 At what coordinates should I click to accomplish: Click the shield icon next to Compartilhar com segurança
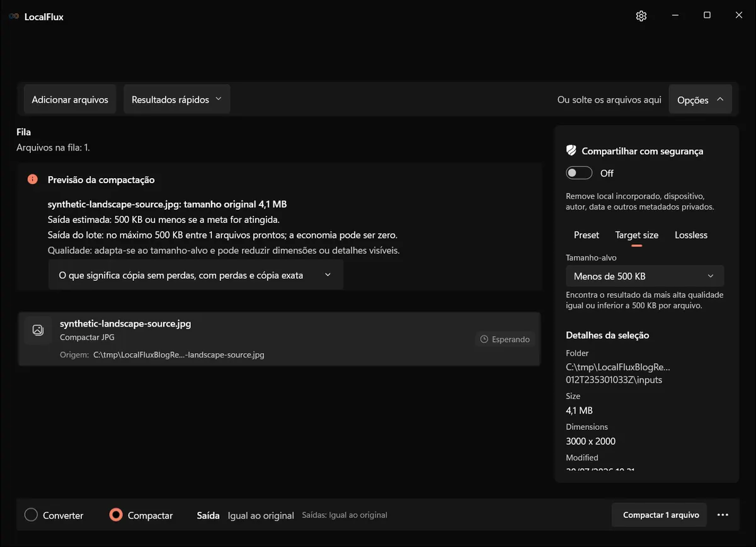tap(571, 150)
